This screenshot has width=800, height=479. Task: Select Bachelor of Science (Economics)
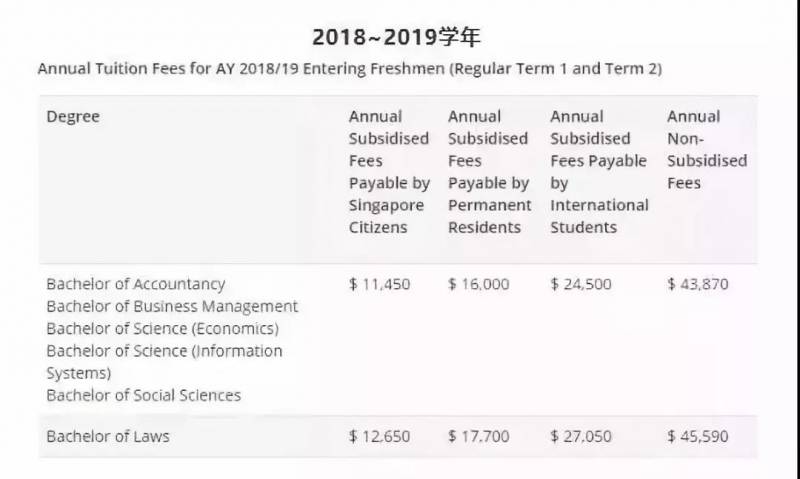162,328
